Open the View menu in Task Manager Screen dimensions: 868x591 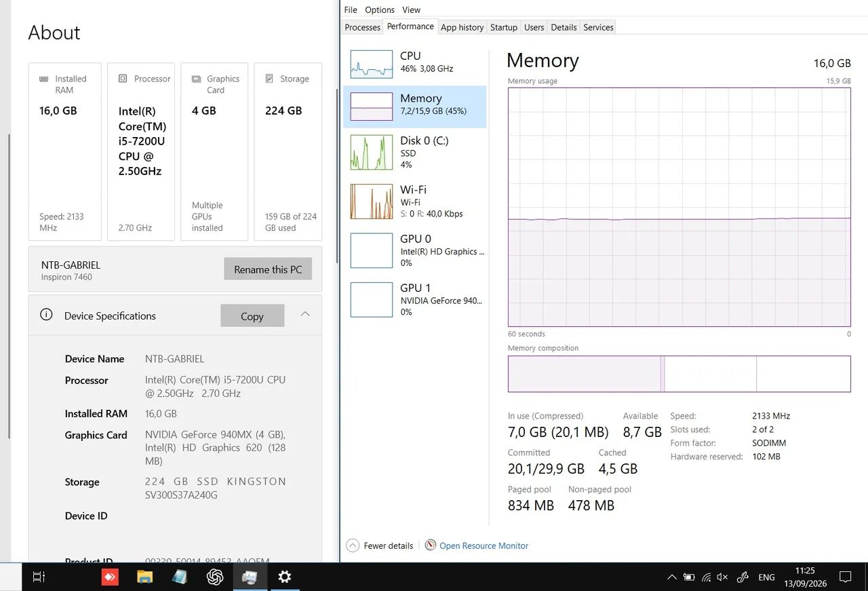tap(411, 9)
